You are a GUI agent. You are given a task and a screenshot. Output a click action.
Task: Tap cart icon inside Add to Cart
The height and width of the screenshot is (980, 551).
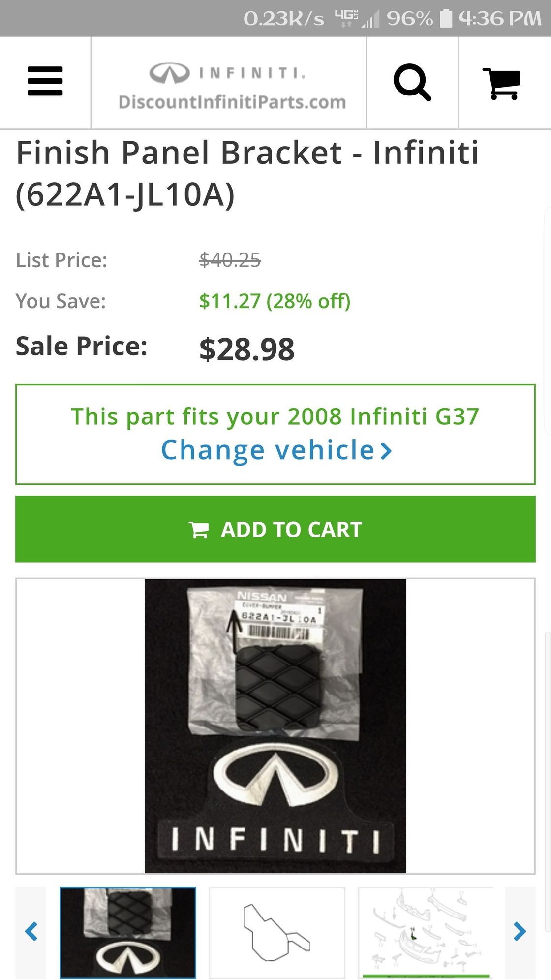(x=199, y=530)
